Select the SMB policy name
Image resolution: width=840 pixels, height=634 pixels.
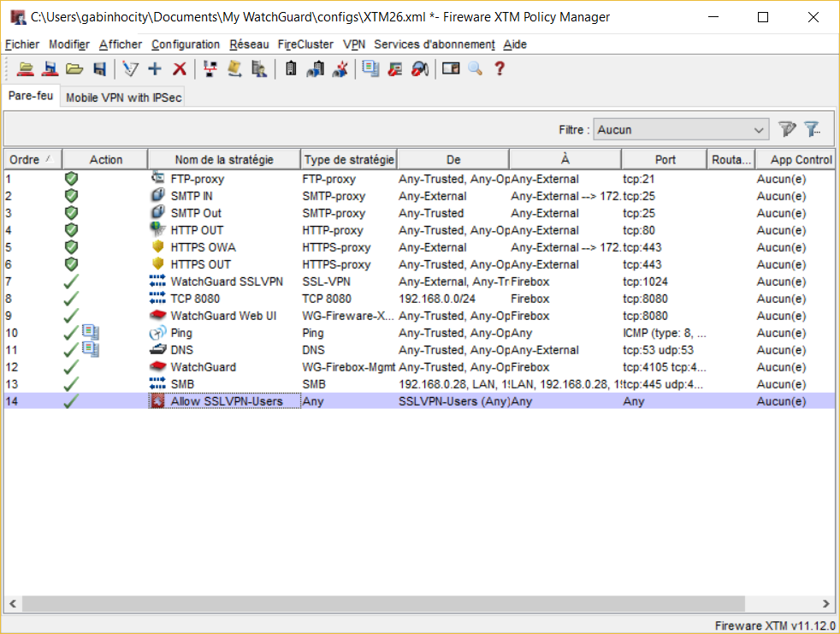pyautogui.click(x=182, y=384)
